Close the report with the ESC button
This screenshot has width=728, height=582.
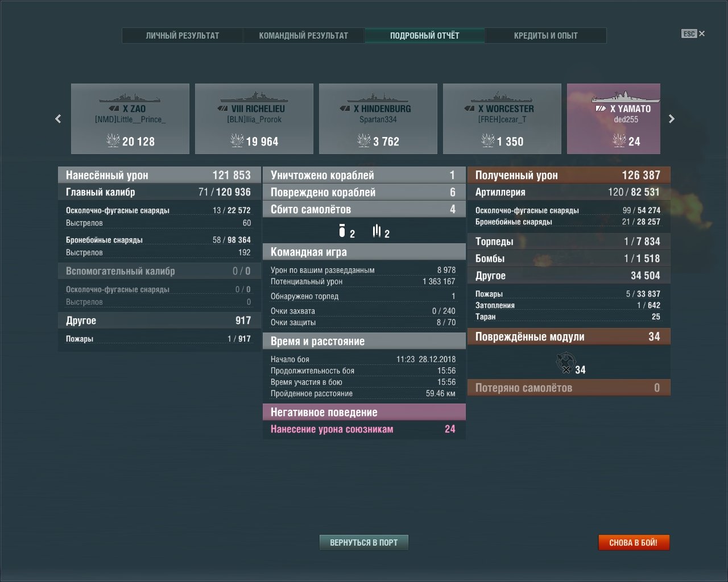693,34
